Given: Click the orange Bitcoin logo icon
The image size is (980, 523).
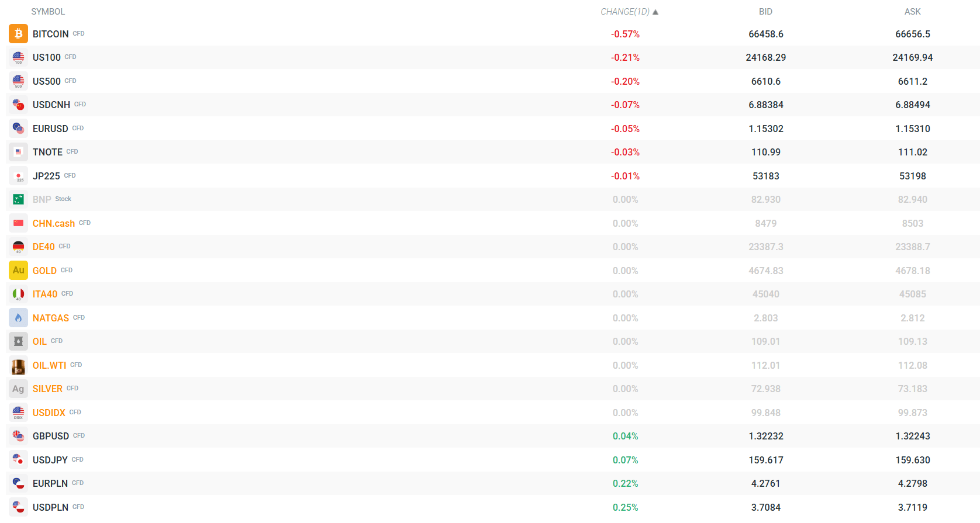Looking at the screenshot, I should [18, 34].
